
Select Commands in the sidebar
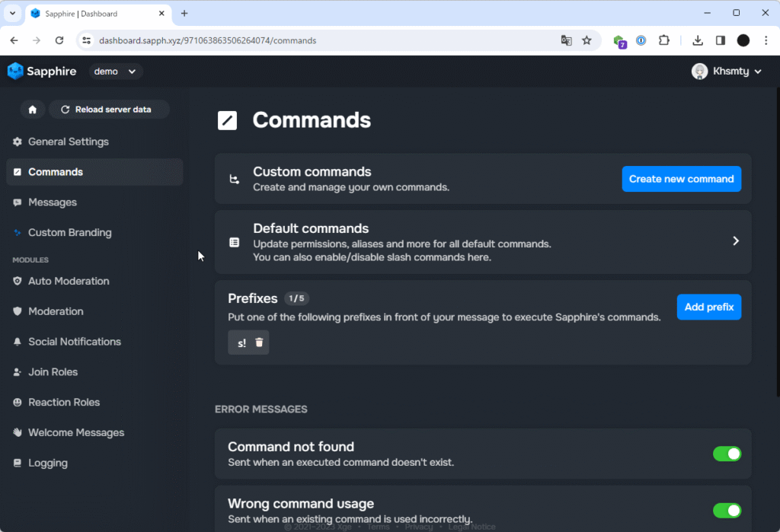click(x=94, y=172)
